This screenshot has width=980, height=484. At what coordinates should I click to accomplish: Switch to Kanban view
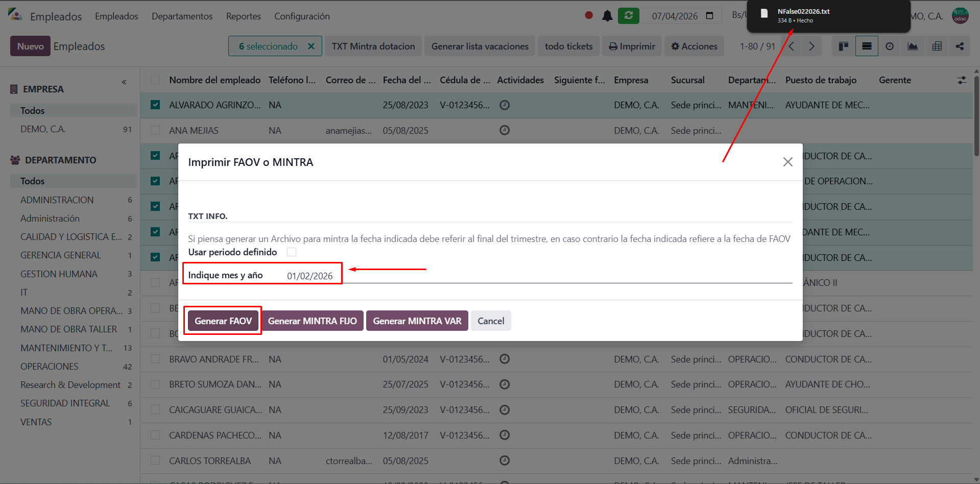(843, 46)
